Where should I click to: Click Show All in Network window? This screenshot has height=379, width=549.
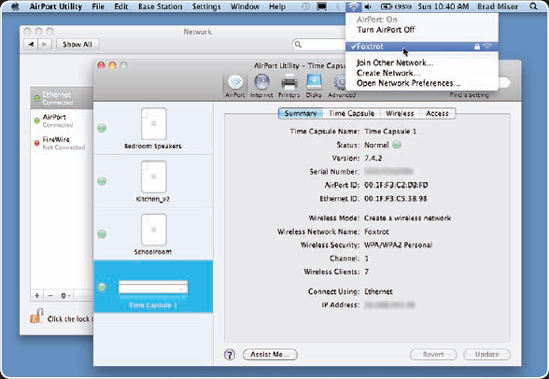pos(77,44)
